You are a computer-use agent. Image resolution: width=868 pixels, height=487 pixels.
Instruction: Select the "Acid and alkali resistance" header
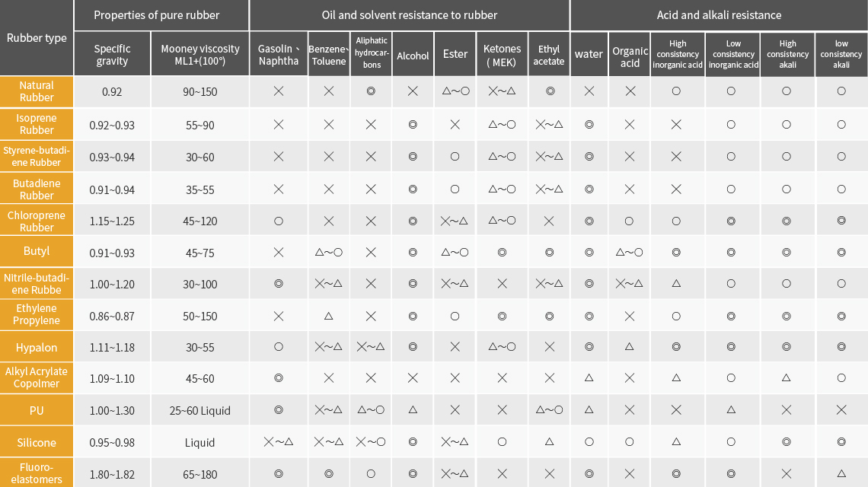[719, 15]
